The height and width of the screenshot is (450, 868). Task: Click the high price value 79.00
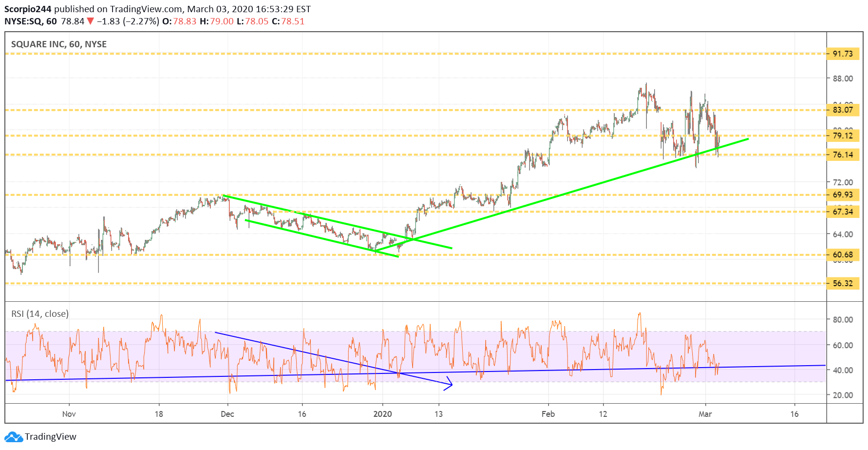click(x=222, y=21)
